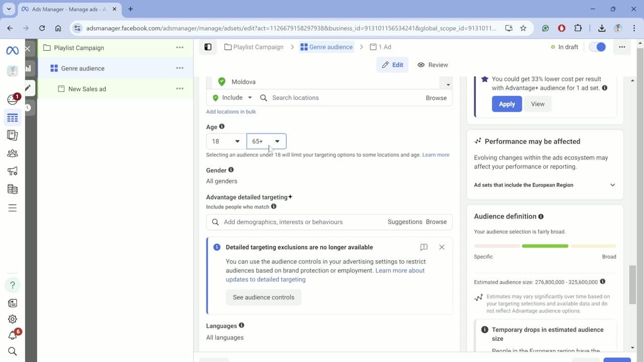Click the Age info icon

tap(222, 127)
